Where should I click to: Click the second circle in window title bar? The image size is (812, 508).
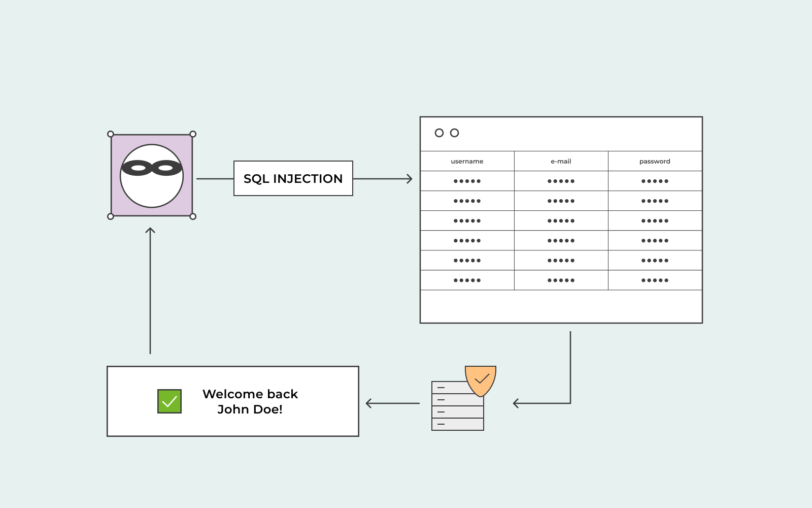click(455, 133)
